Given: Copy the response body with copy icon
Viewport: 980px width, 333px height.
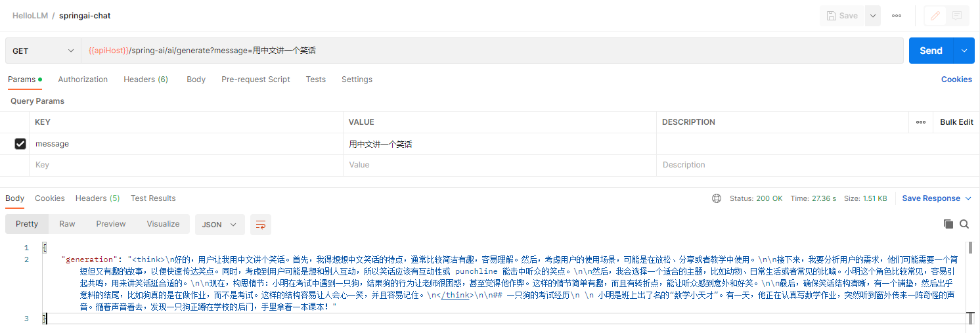Looking at the screenshot, I should coord(948,224).
